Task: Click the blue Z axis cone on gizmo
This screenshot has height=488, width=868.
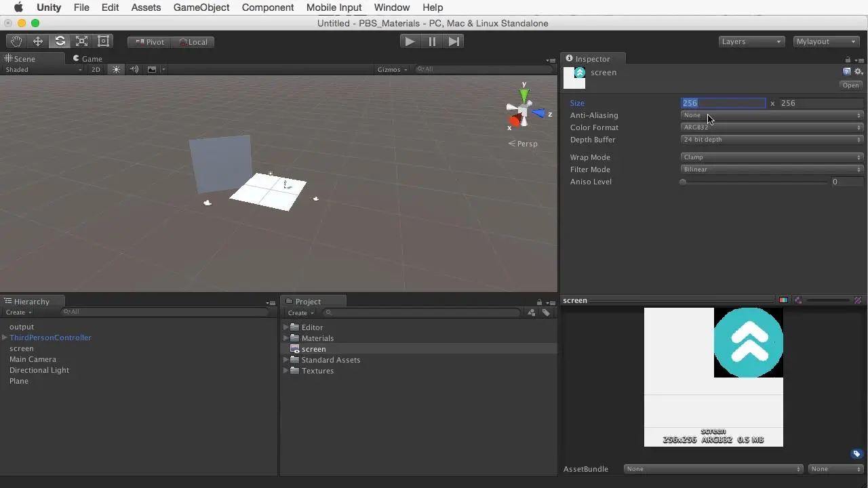Action: point(538,113)
